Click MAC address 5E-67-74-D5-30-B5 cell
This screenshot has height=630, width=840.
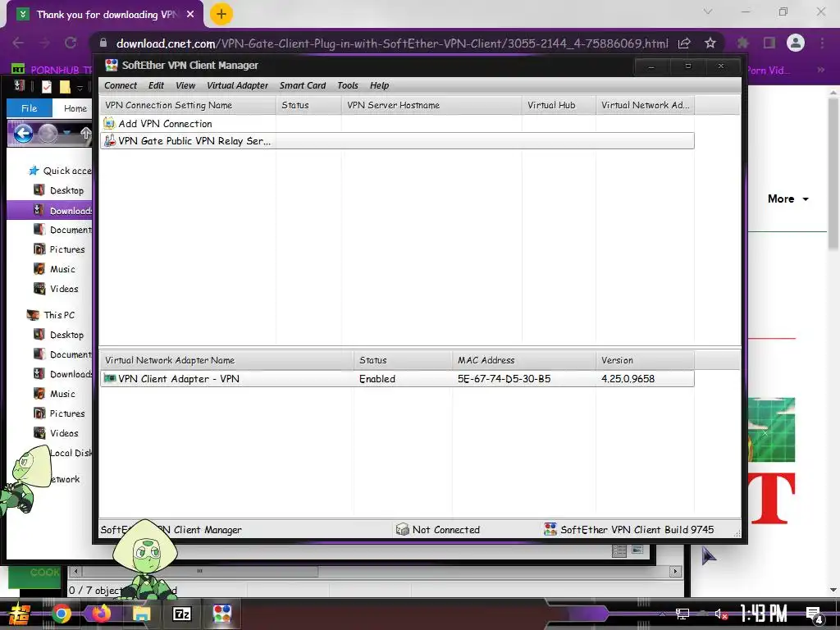[x=504, y=379]
